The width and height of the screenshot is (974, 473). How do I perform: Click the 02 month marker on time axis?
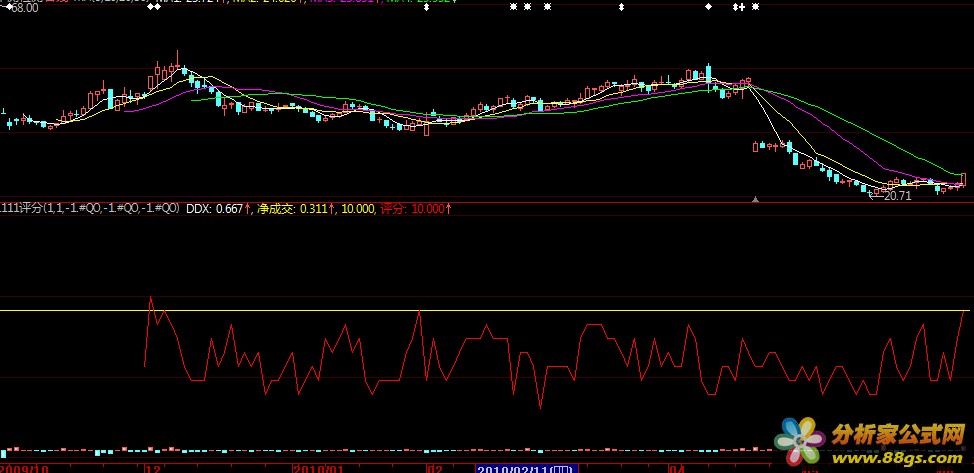click(434, 467)
